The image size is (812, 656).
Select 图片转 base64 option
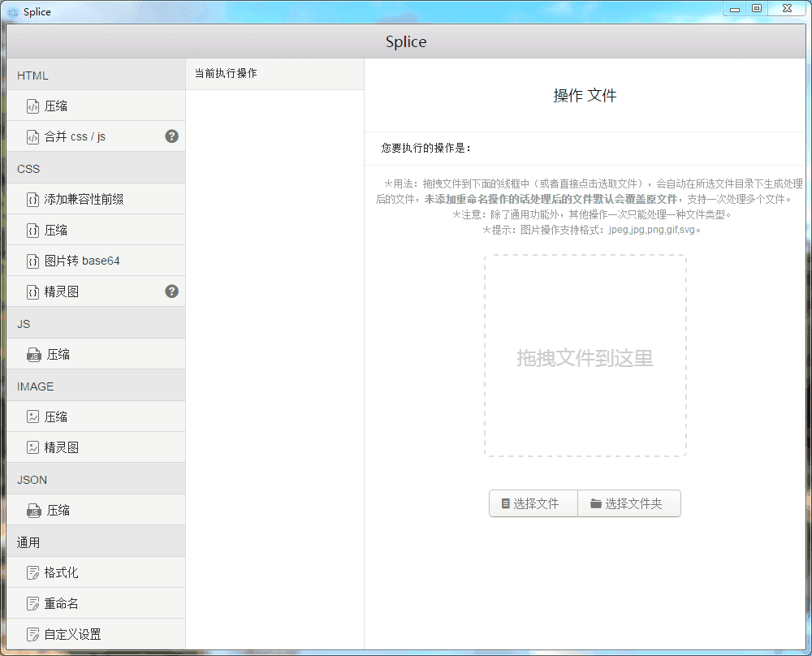(x=97, y=261)
